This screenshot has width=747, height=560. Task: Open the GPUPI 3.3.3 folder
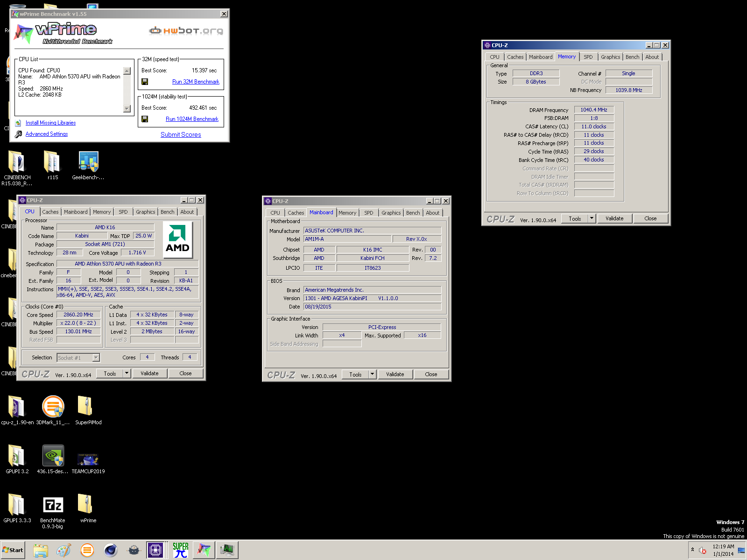point(17,508)
